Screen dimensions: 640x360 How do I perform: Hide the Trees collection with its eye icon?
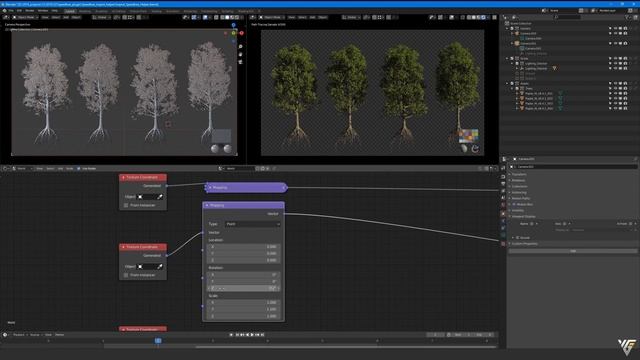coord(615,89)
